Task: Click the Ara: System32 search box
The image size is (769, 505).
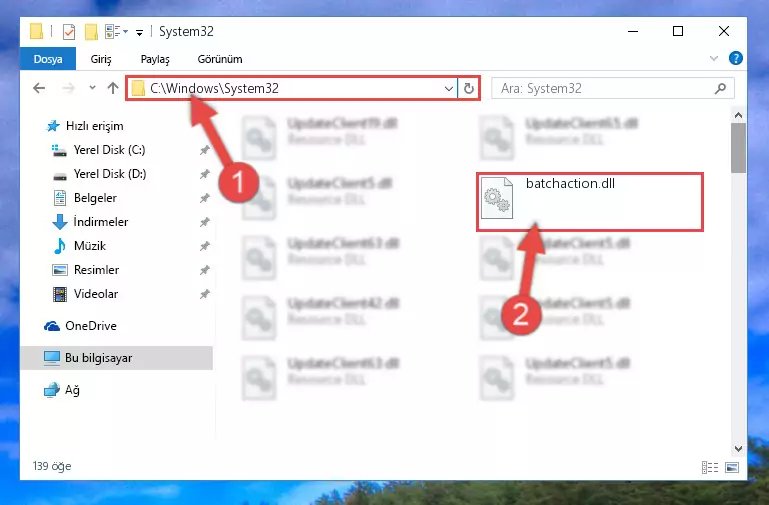Action: (x=613, y=88)
